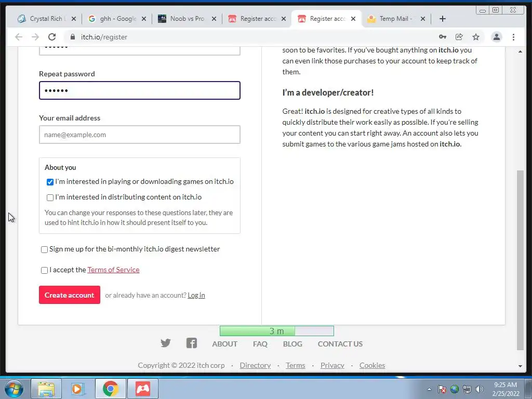The image size is (532, 399).
Task: Open the Terms of Service link
Action: (x=113, y=270)
